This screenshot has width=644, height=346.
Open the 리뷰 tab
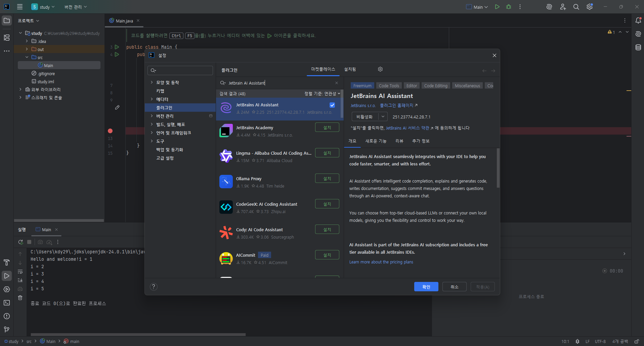pos(399,141)
